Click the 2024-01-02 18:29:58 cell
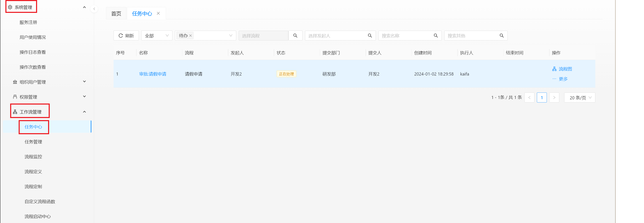644x223 pixels. (x=434, y=74)
